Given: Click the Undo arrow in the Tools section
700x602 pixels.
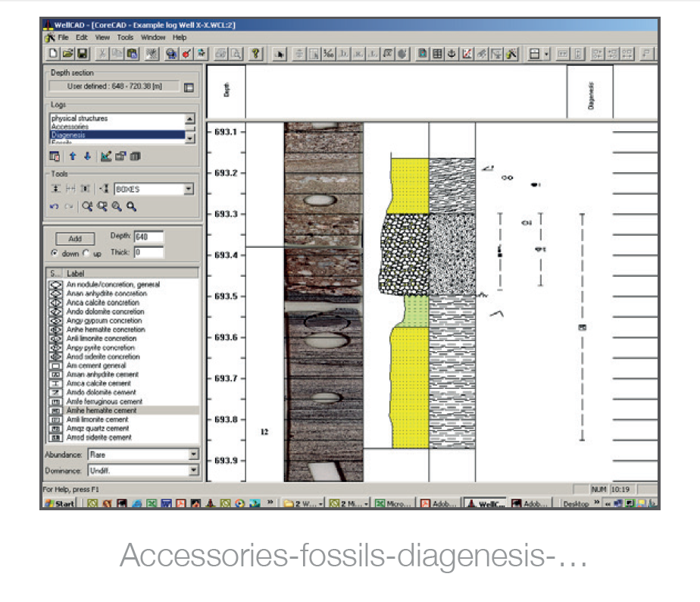Looking at the screenshot, I should pos(55,206).
